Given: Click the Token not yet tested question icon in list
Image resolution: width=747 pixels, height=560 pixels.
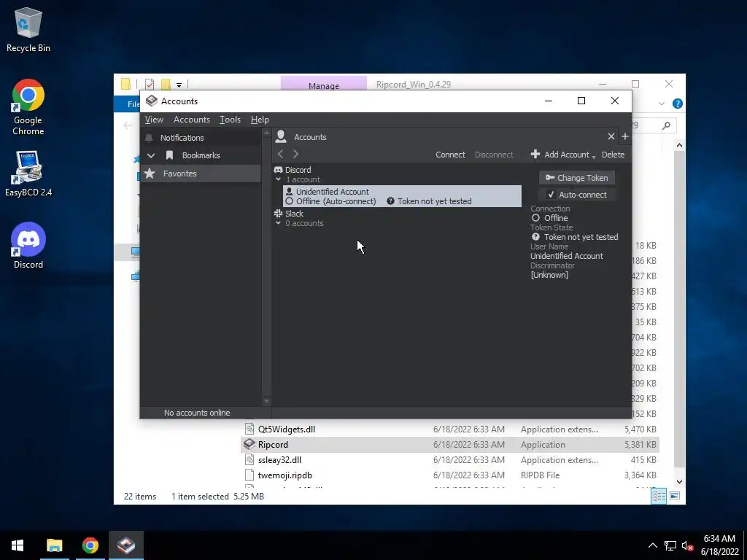Looking at the screenshot, I should [x=391, y=201].
